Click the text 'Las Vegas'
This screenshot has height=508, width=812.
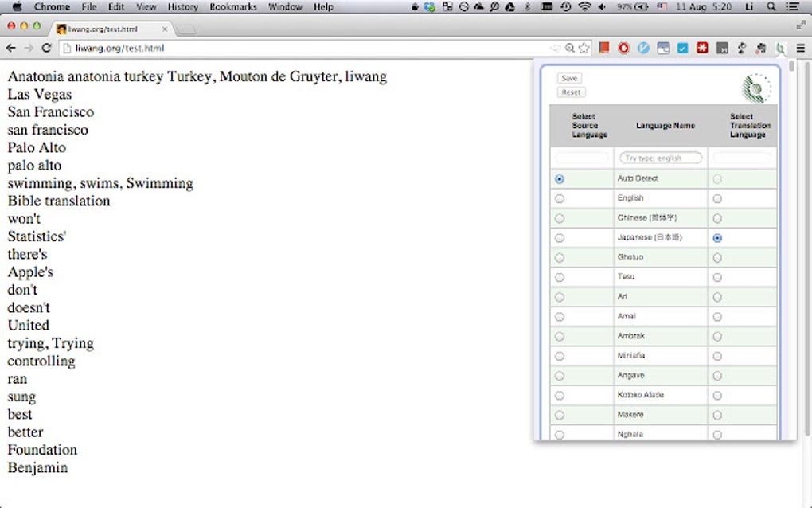[40, 94]
